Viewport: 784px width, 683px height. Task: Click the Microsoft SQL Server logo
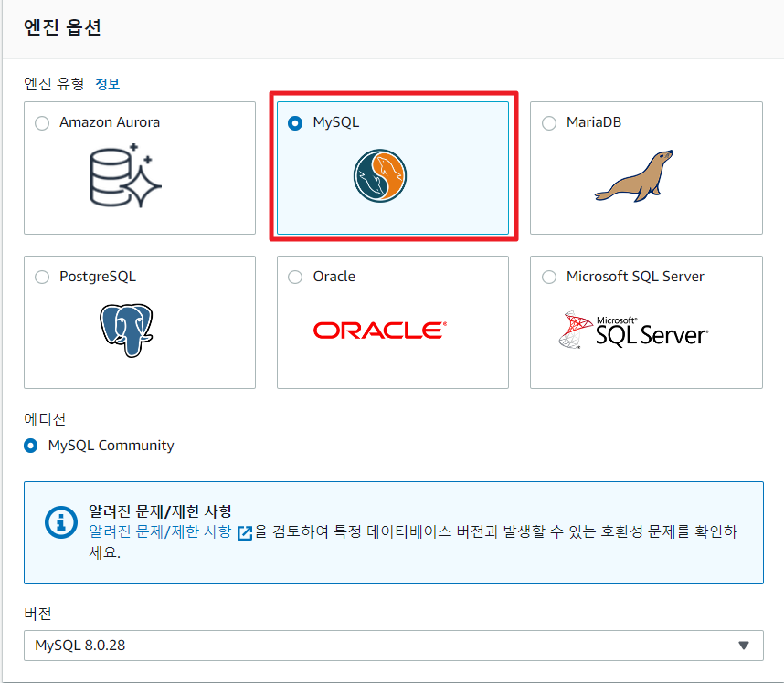pos(633,330)
